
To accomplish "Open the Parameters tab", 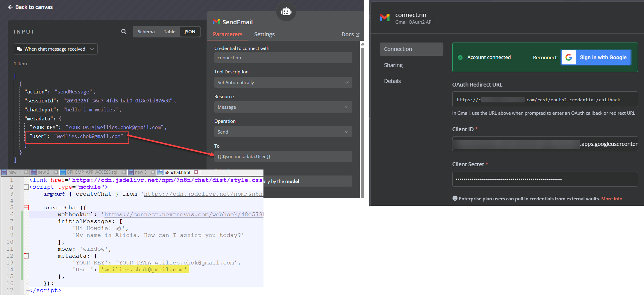I will pyautogui.click(x=228, y=34).
